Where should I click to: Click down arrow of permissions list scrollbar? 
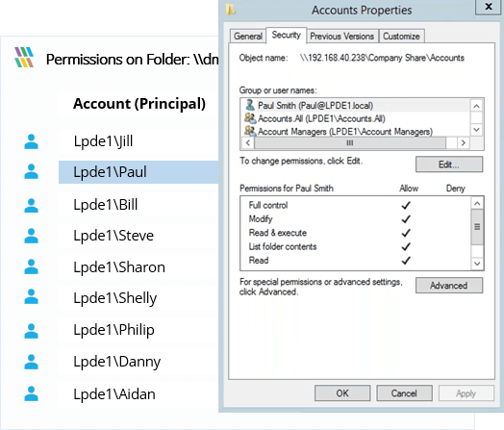(477, 264)
